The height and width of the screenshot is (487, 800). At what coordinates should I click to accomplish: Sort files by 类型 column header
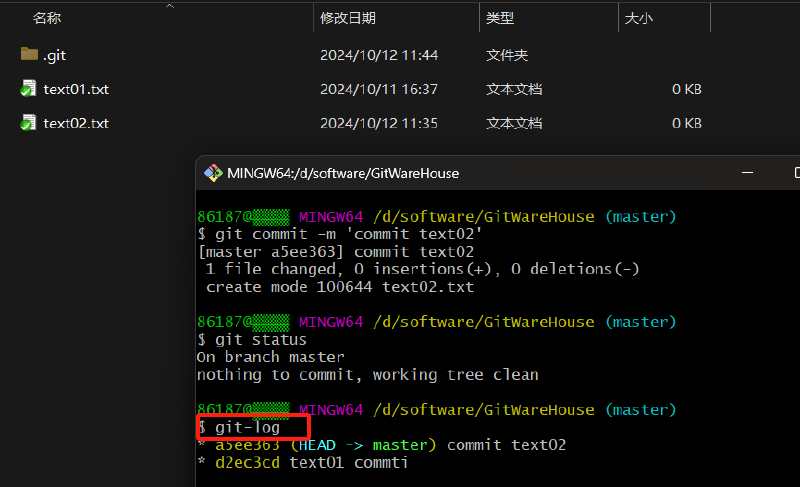500,18
